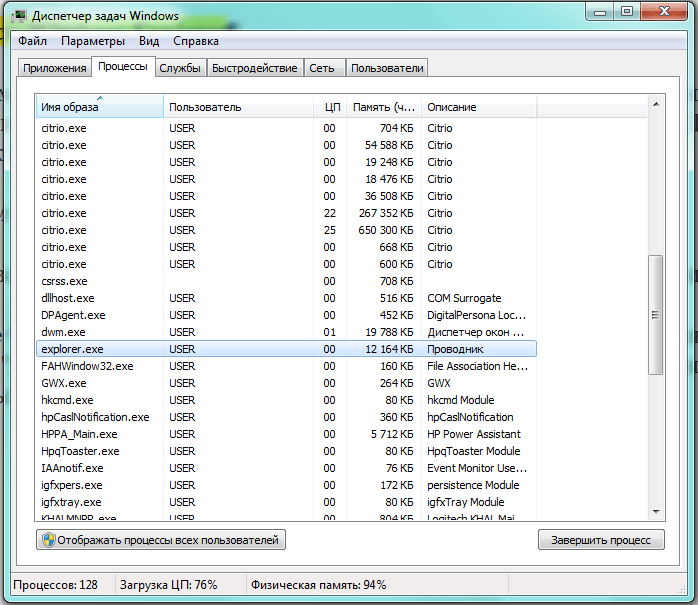
Task: Select the igfxtray.exe process
Action: pyautogui.click(x=286, y=502)
